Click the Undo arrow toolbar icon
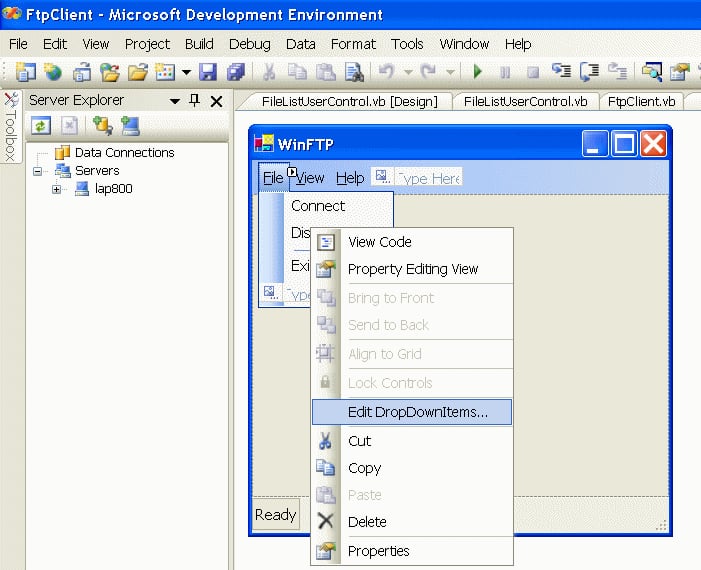Viewport: 701px width, 570px height. click(387, 72)
